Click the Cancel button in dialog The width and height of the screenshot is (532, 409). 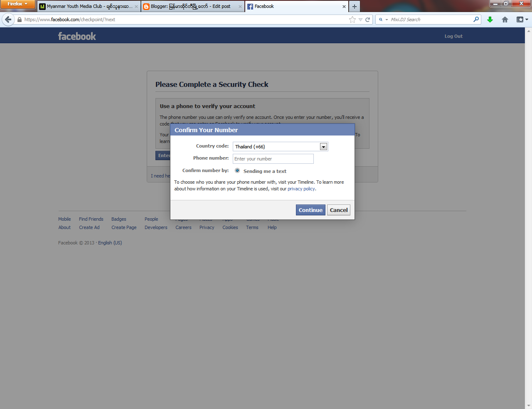pos(339,210)
